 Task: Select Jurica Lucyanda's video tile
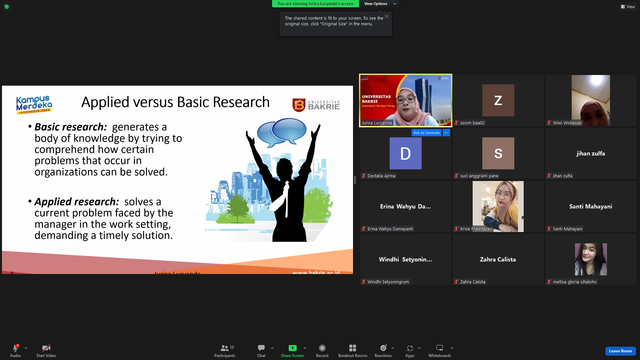click(x=406, y=100)
